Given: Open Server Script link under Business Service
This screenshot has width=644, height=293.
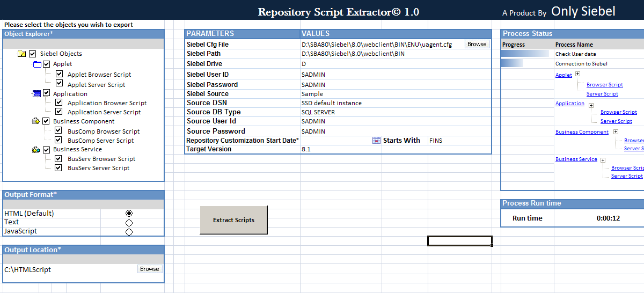Looking at the screenshot, I should click(627, 176).
